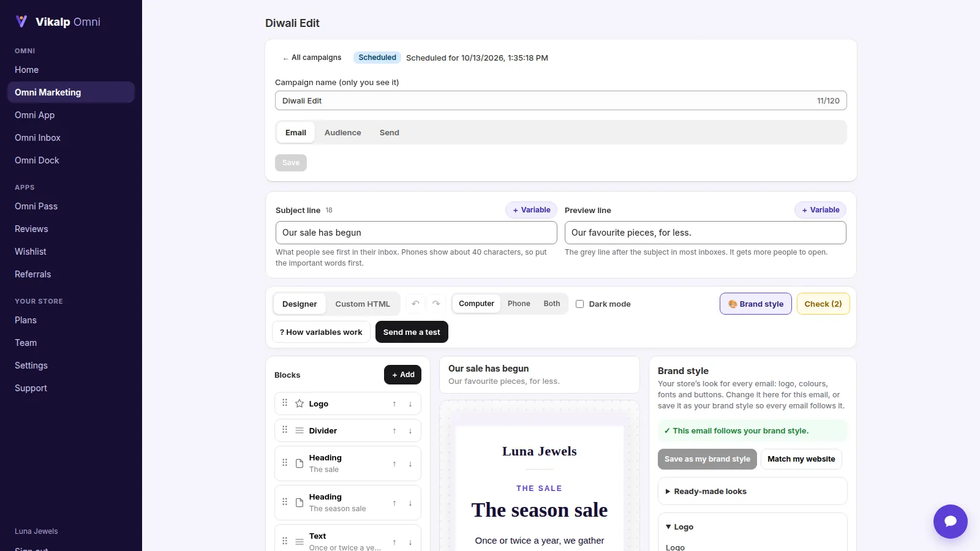Click the star icon on Logo block

pyautogui.click(x=300, y=403)
